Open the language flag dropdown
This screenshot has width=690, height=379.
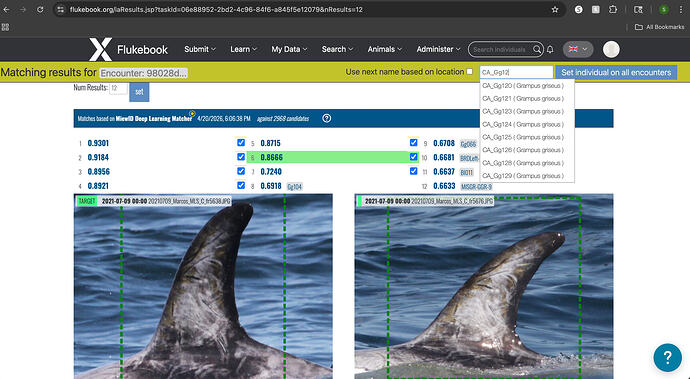tap(578, 49)
